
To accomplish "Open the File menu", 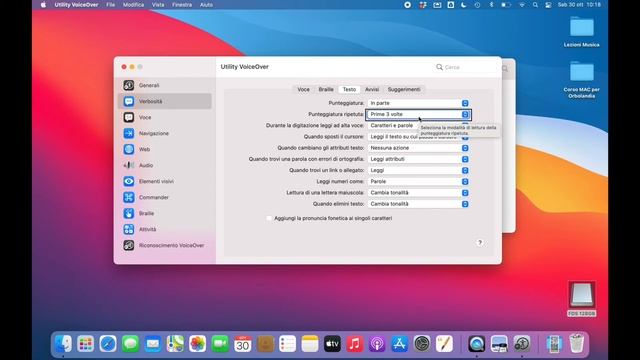I will tap(111, 5).
